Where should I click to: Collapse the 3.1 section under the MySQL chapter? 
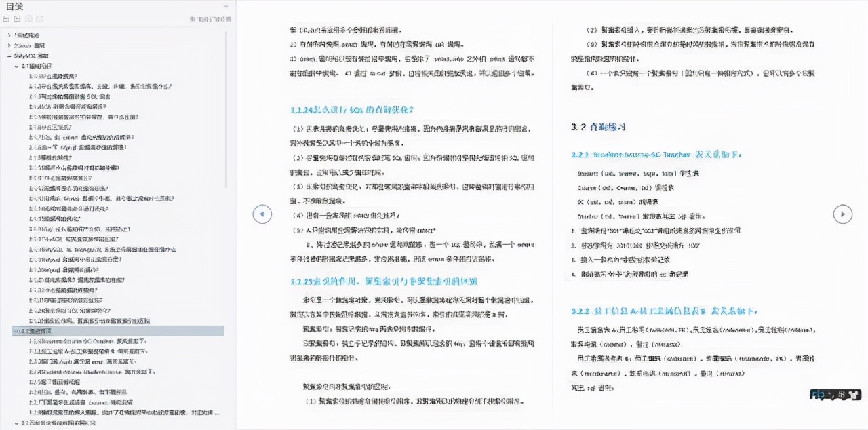coord(16,66)
